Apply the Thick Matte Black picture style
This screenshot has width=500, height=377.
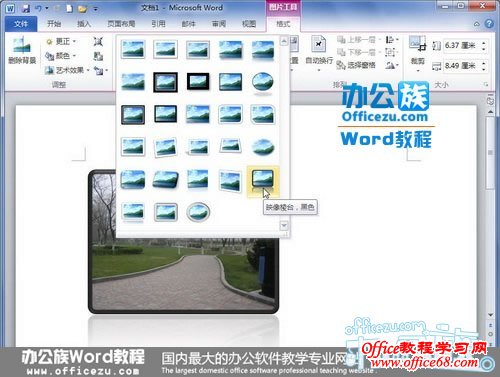pyautogui.click(x=198, y=82)
